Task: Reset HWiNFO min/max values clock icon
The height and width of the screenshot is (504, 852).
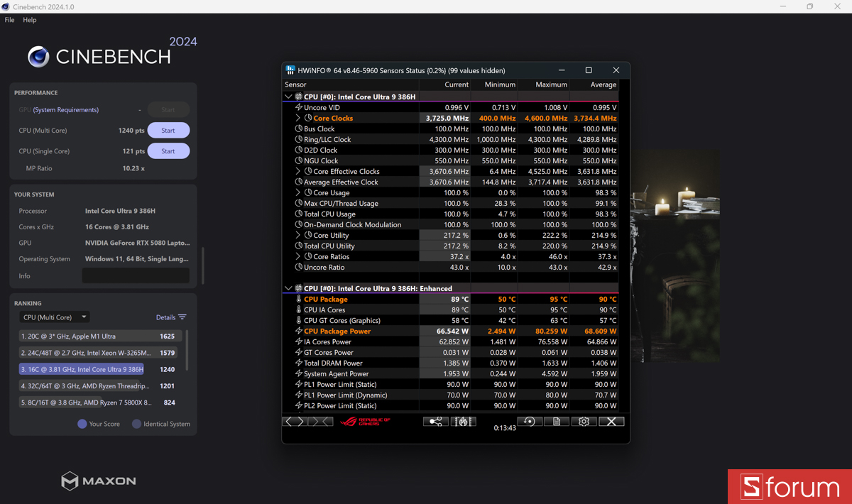Action: [529, 422]
